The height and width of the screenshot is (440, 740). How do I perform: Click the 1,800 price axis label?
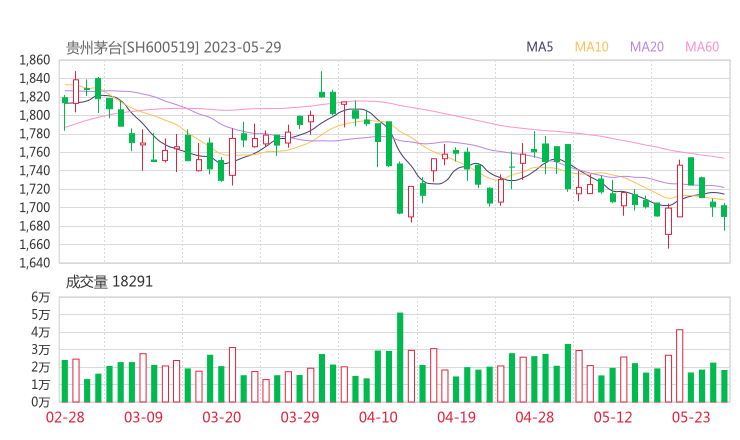click(34, 115)
